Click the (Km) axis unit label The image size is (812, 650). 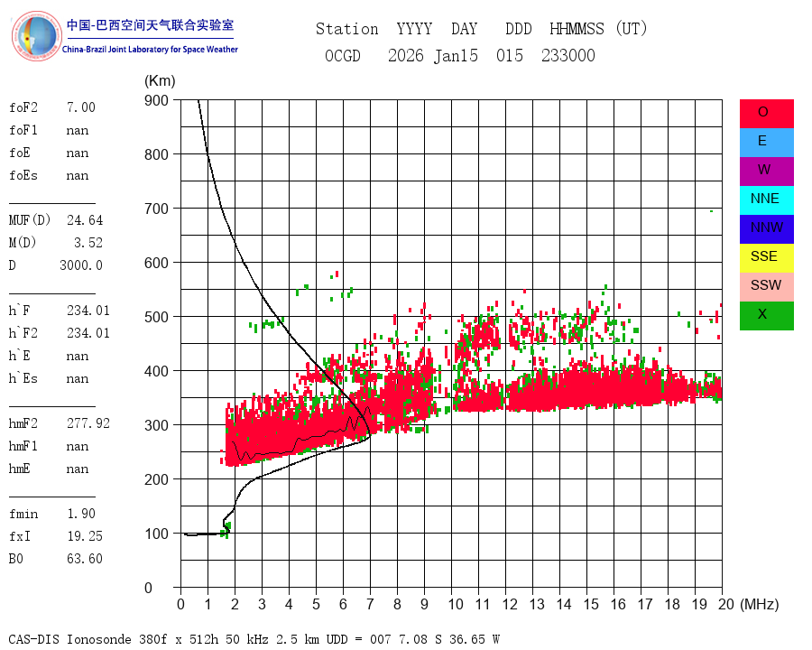tap(160, 81)
